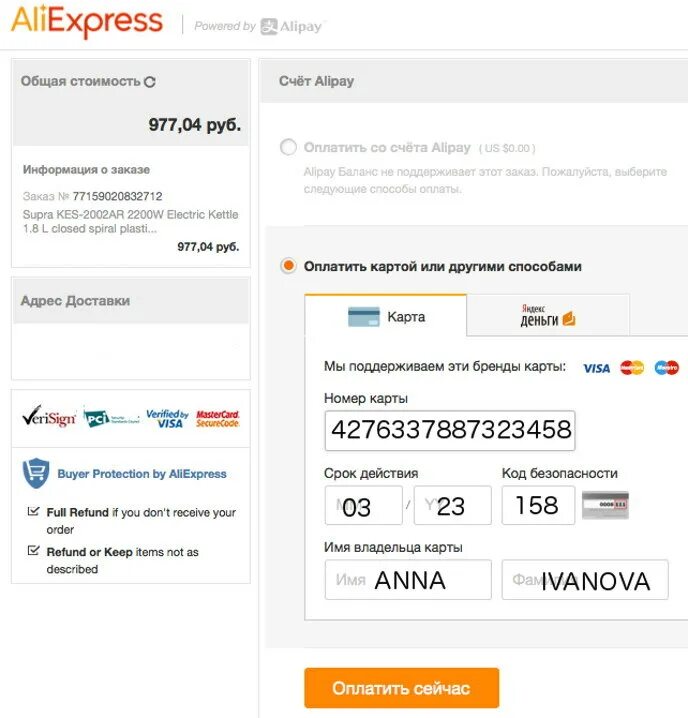Select the Alipay balance payment radio button
Screen dimensions: 688x718
tap(288, 148)
